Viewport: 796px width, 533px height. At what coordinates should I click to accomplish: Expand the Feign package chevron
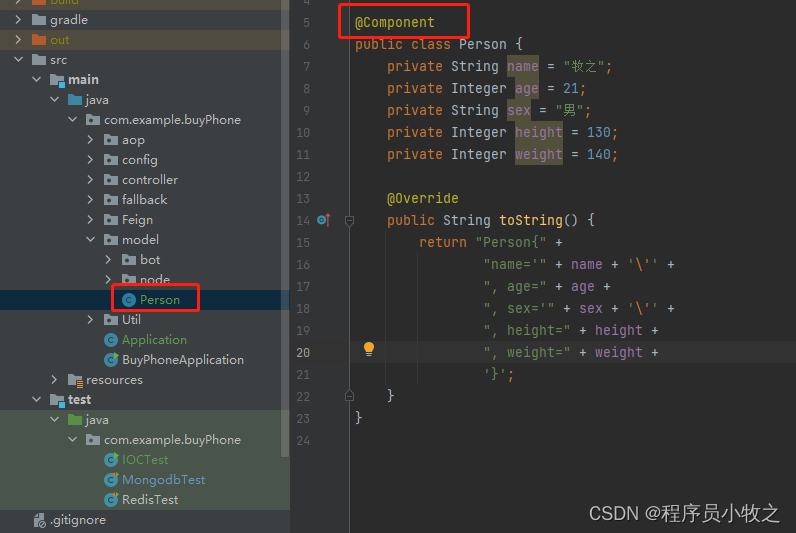(90, 219)
